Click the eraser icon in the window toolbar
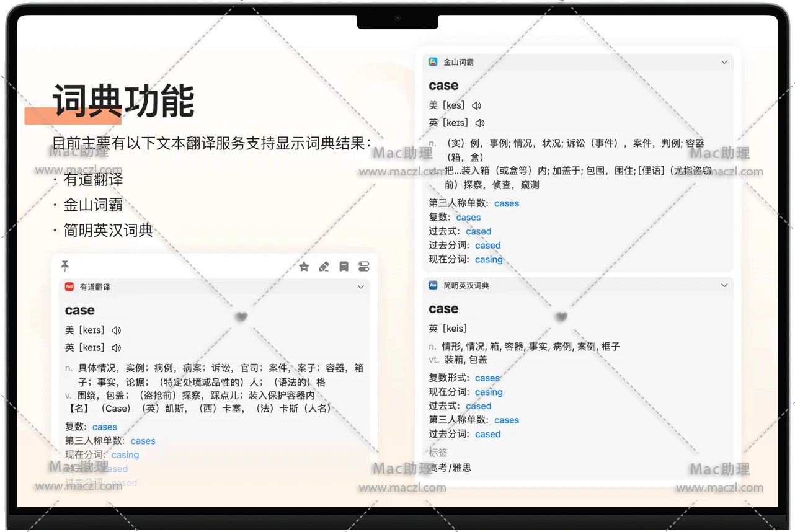The height and width of the screenshot is (532, 795). pos(324,267)
